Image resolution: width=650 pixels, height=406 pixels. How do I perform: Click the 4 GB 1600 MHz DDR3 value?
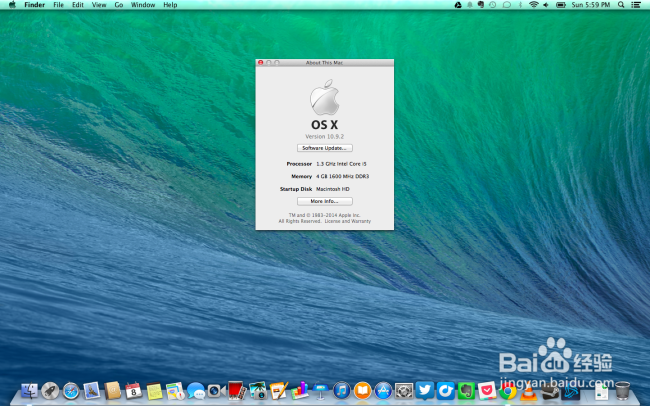point(342,176)
